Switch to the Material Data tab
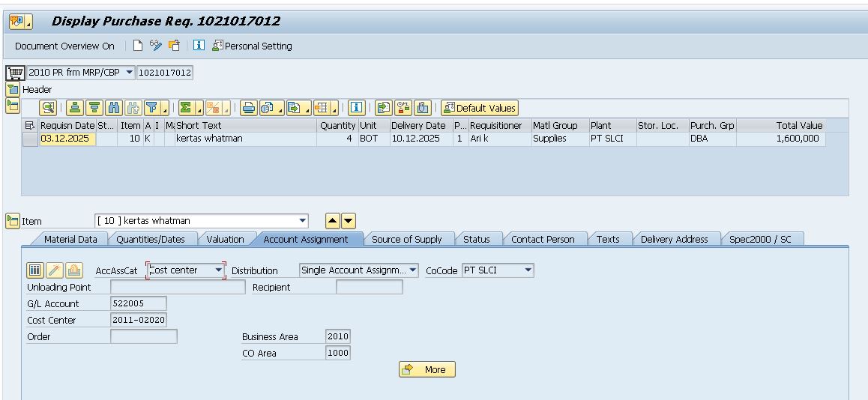The image size is (868, 400). point(70,239)
